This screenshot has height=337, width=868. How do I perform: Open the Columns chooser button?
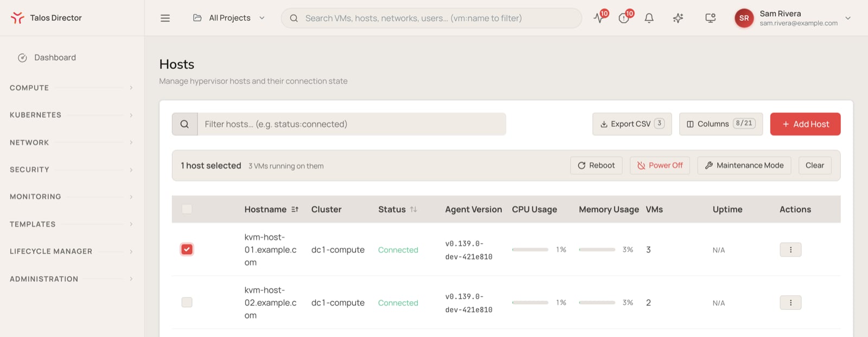pos(721,124)
